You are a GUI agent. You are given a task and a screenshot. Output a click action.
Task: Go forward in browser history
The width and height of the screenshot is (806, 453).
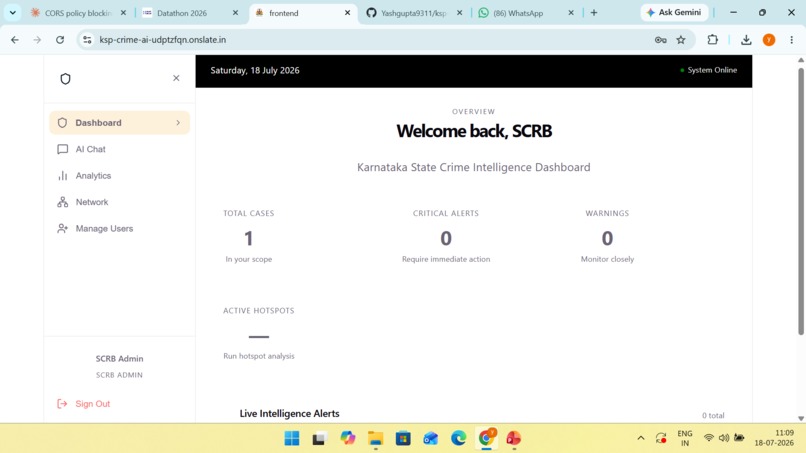click(x=37, y=40)
